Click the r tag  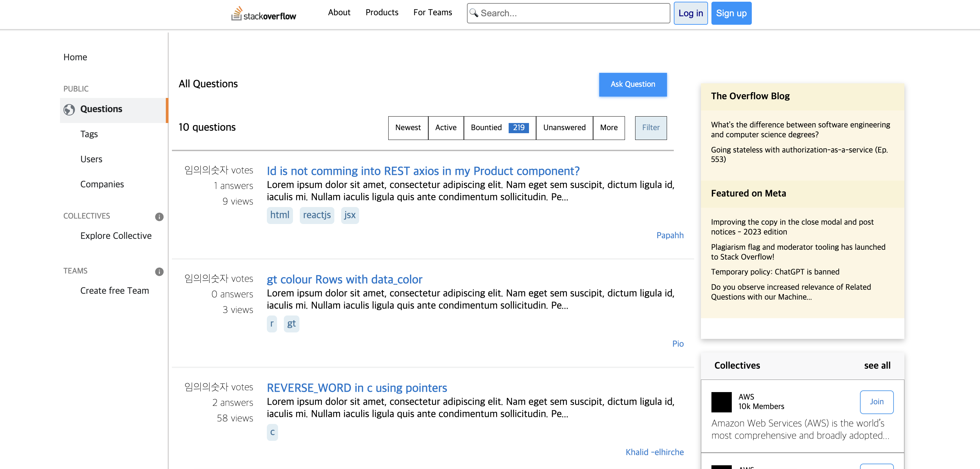coord(272,324)
